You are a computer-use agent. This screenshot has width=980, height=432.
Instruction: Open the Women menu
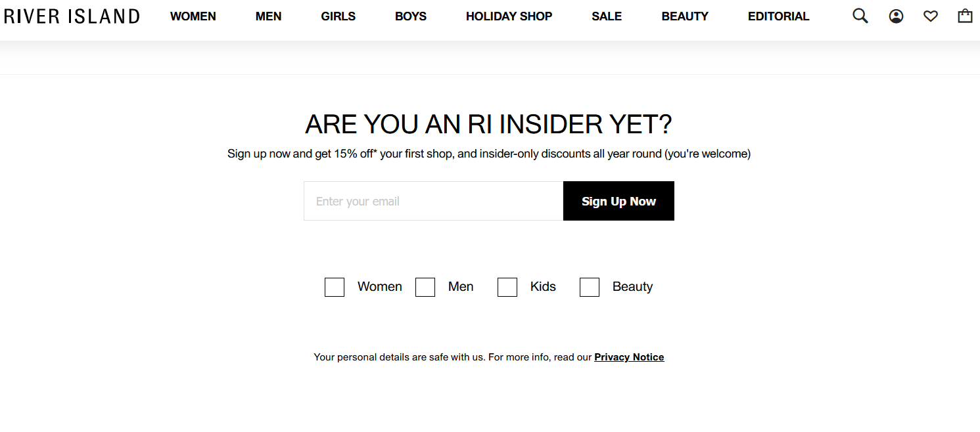tap(193, 16)
